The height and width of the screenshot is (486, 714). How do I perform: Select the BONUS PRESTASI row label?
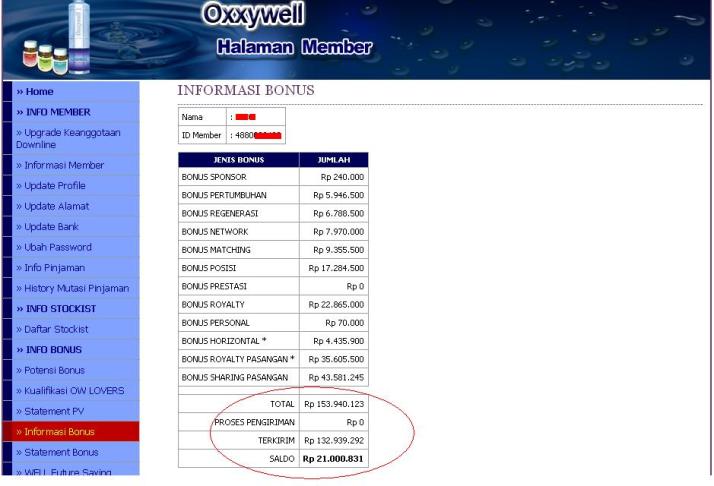214,286
